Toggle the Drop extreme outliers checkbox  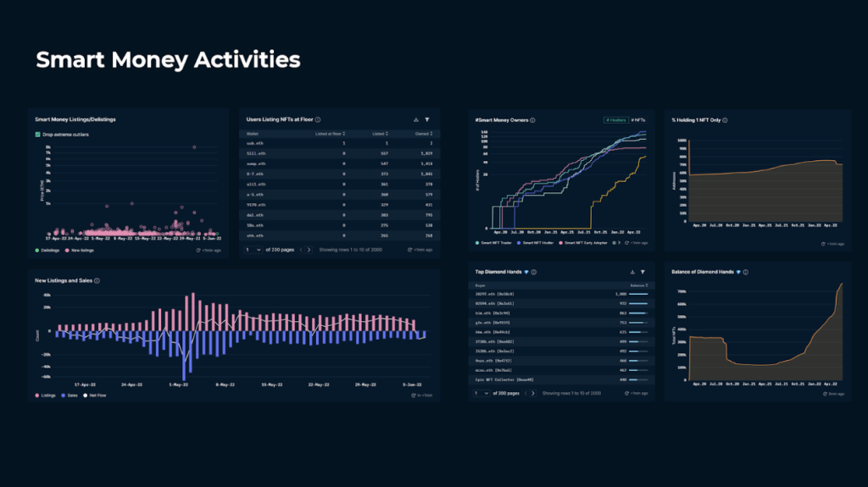(37, 135)
